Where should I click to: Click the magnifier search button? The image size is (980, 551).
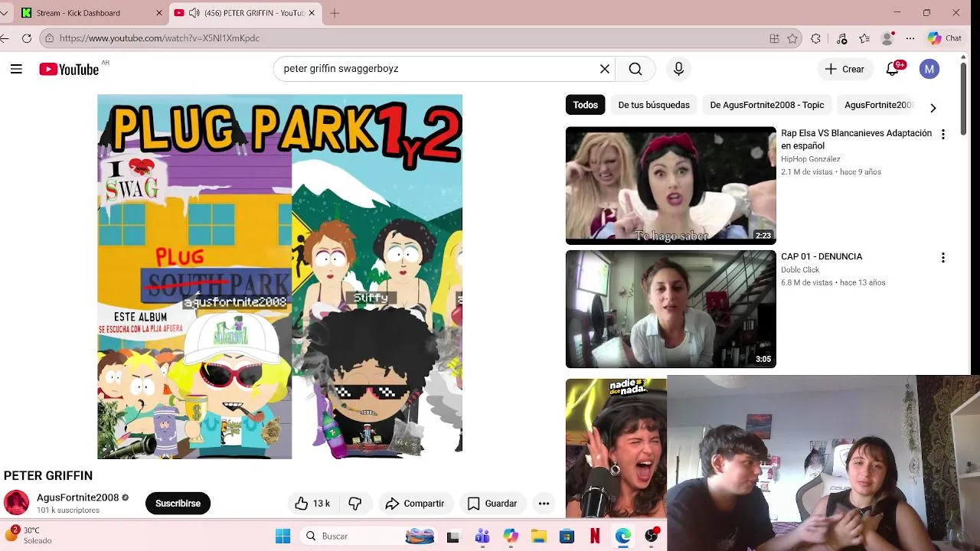(x=635, y=69)
